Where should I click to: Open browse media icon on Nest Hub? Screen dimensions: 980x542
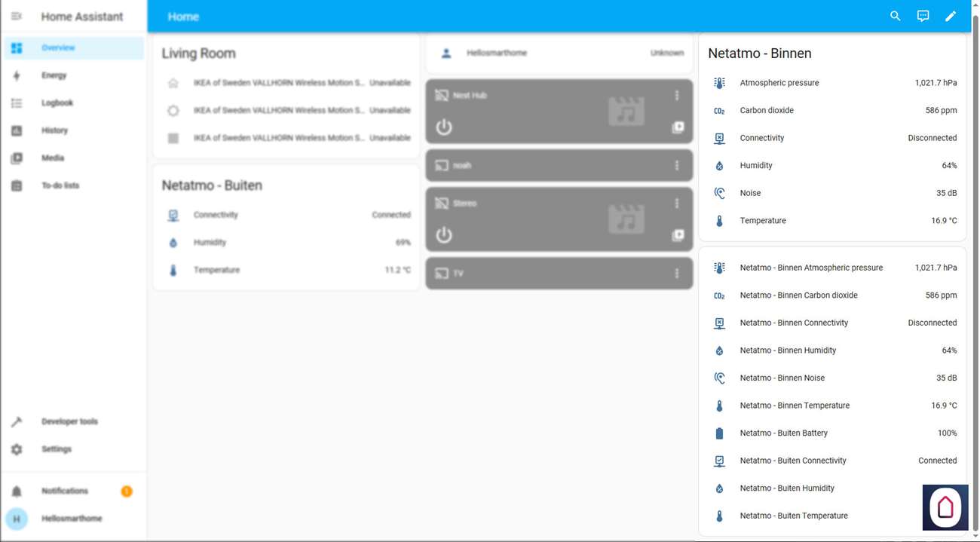678,127
